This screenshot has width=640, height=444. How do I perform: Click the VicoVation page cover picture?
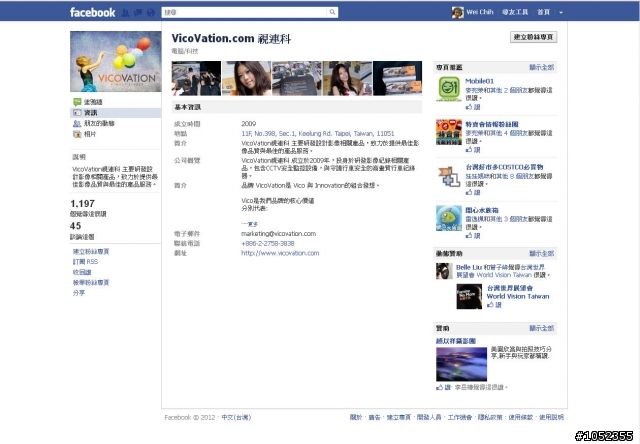tap(116, 61)
